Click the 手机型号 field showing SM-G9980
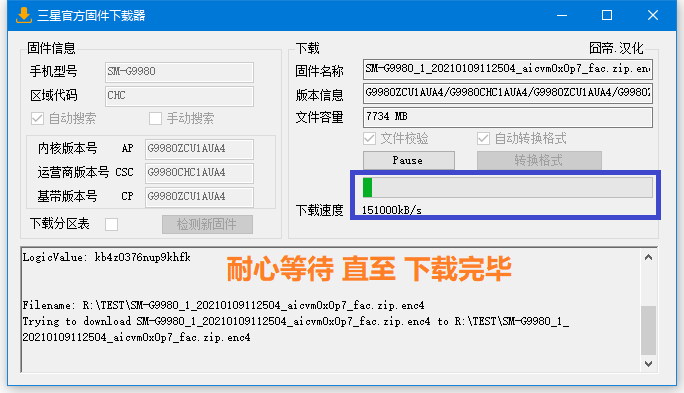The height and width of the screenshot is (393, 684). [179, 72]
